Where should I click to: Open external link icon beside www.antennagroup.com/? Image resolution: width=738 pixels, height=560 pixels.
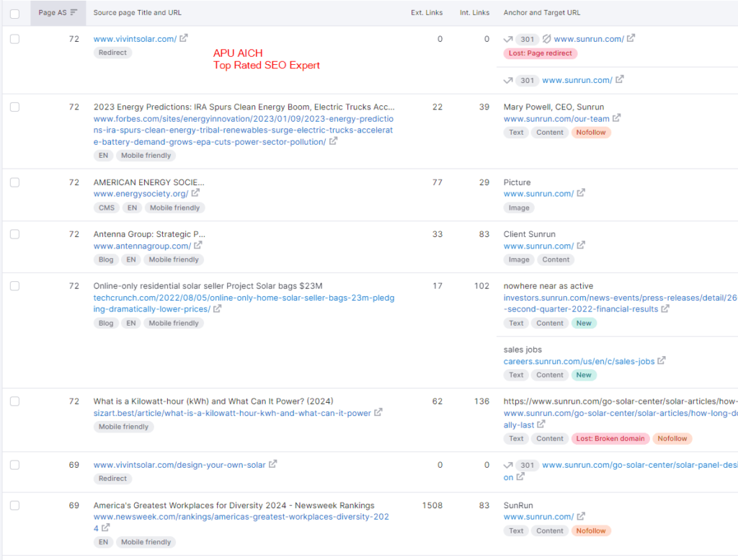coord(198,245)
